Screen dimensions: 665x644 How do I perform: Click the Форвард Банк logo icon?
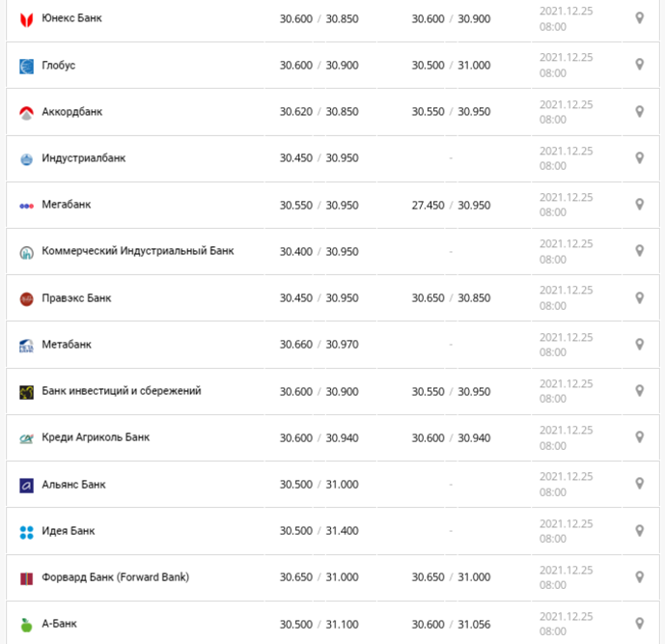click(26, 578)
